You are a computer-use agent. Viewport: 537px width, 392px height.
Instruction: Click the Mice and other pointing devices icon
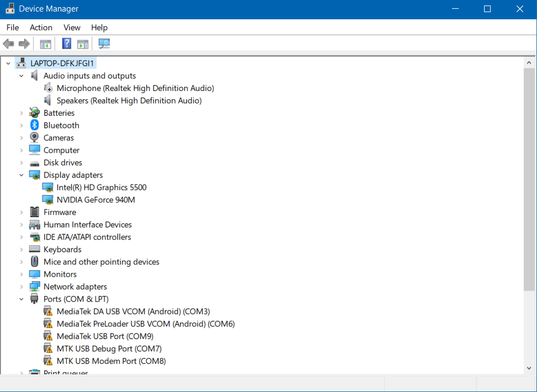[35, 262]
